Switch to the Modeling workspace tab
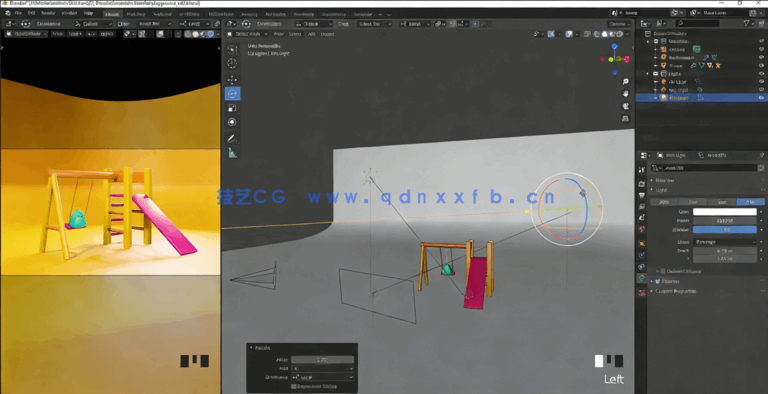 (x=137, y=14)
